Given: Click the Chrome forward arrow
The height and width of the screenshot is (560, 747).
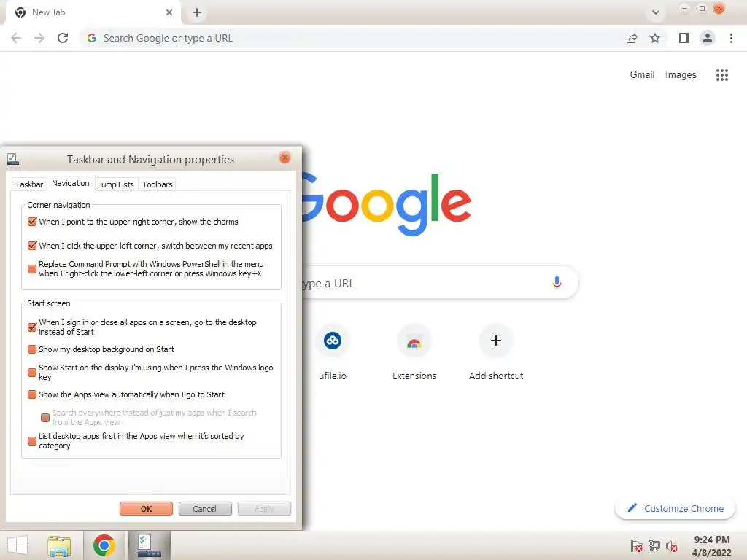Looking at the screenshot, I should tap(39, 38).
